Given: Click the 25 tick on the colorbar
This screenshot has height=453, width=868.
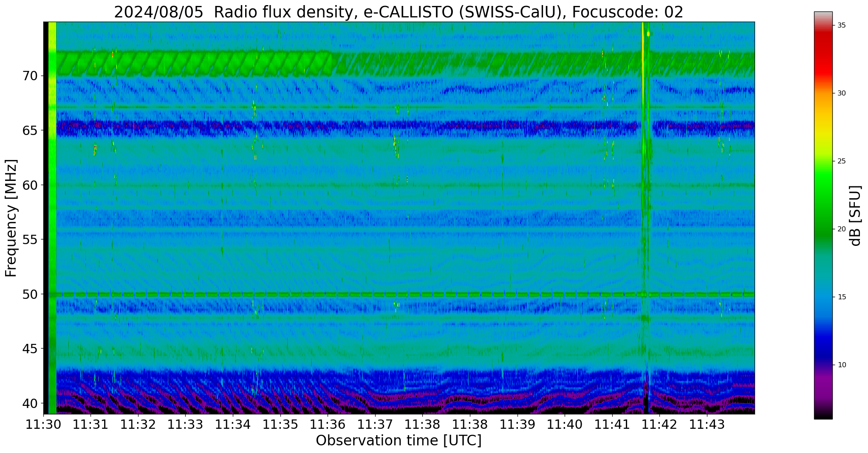Looking at the screenshot, I should click(842, 161).
